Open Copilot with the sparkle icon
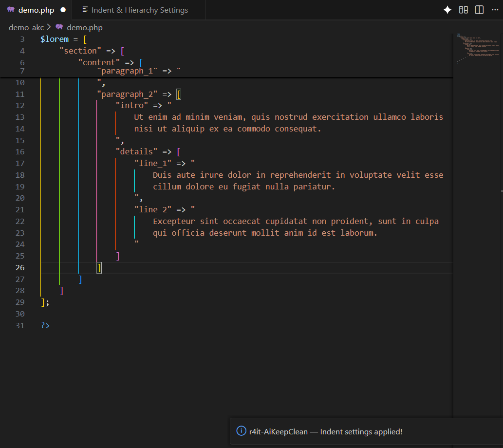The image size is (503, 448). (447, 10)
